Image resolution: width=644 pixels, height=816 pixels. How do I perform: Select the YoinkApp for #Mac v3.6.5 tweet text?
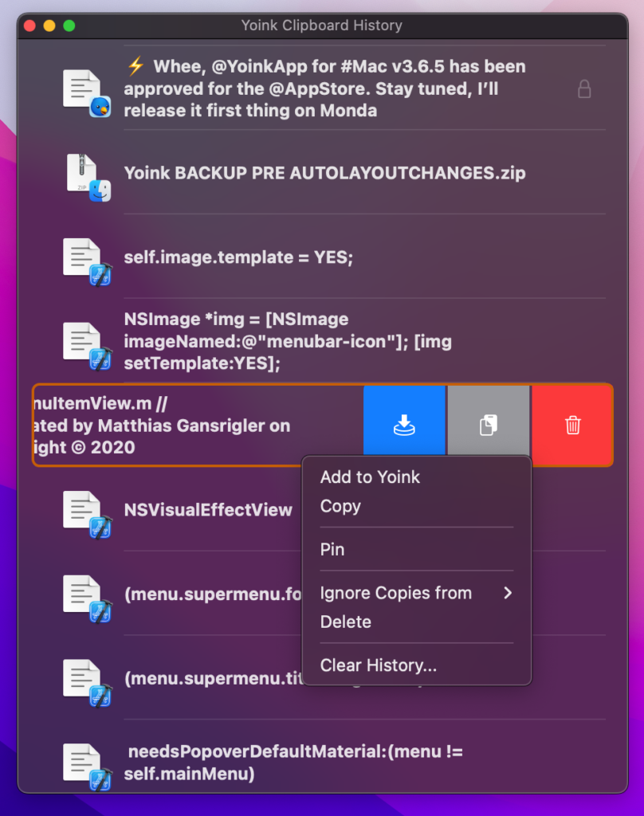[325, 88]
